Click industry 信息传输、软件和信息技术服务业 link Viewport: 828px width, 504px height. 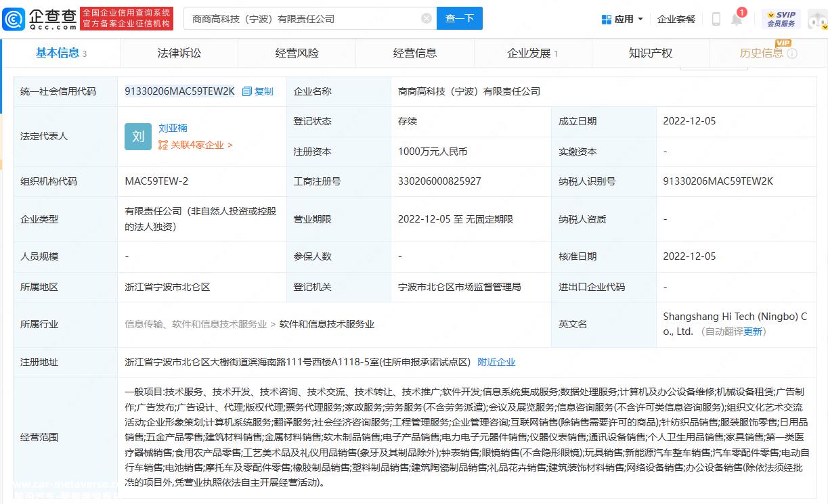pos(196,324)
